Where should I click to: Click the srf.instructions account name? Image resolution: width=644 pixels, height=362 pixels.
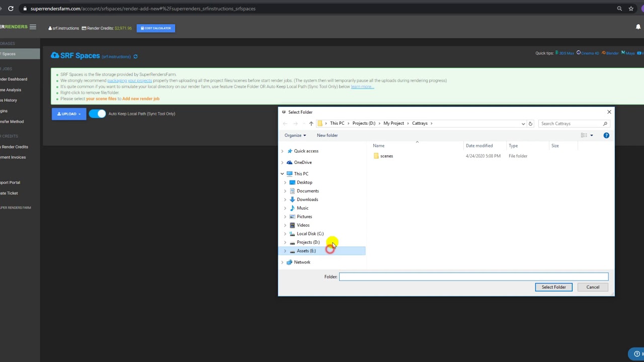pyautogui.click(x=64, y=28)
